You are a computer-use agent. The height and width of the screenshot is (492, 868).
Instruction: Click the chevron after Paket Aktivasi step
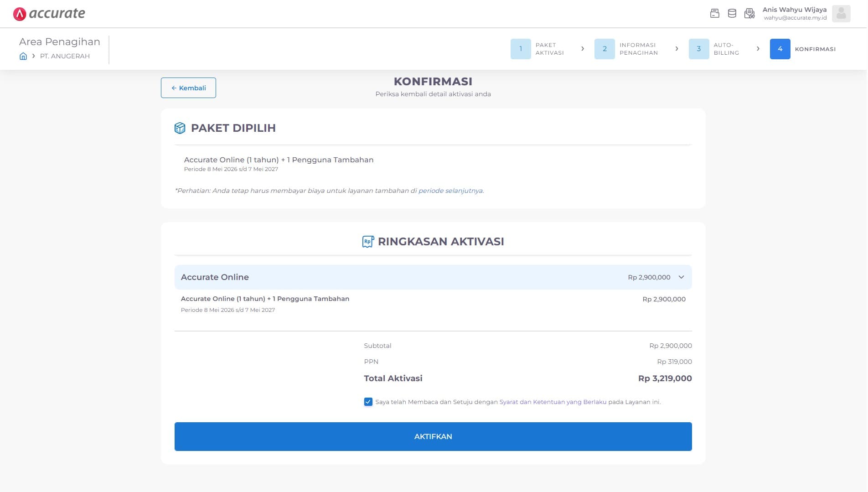583,49
